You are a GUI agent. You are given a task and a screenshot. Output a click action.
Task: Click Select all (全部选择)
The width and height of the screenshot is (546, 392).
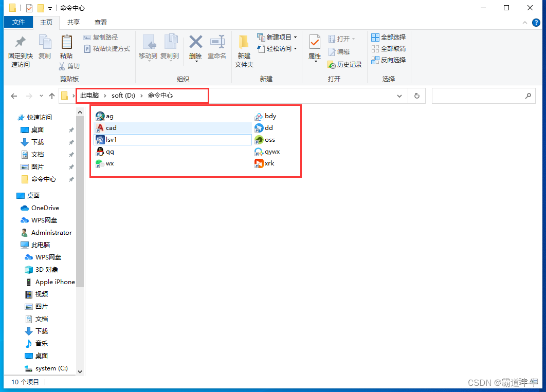point(388,37)
